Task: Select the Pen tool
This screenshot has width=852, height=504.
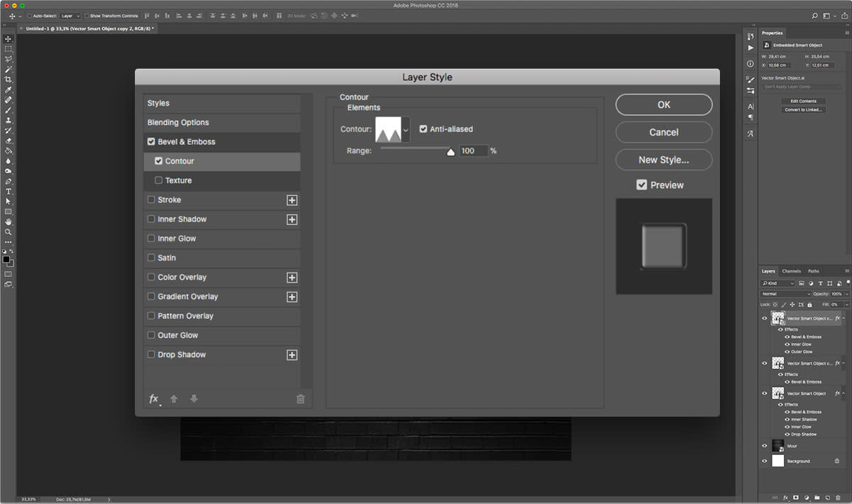Action: tap(9, 180)
